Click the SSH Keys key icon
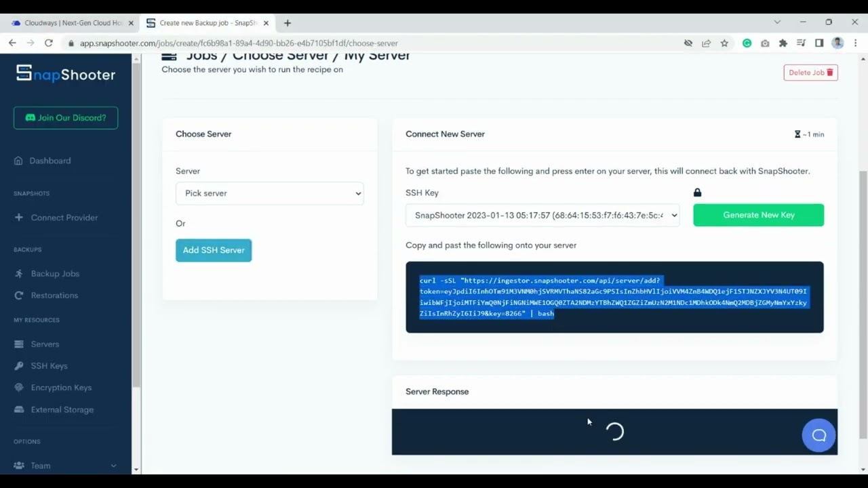 (18, 366)
